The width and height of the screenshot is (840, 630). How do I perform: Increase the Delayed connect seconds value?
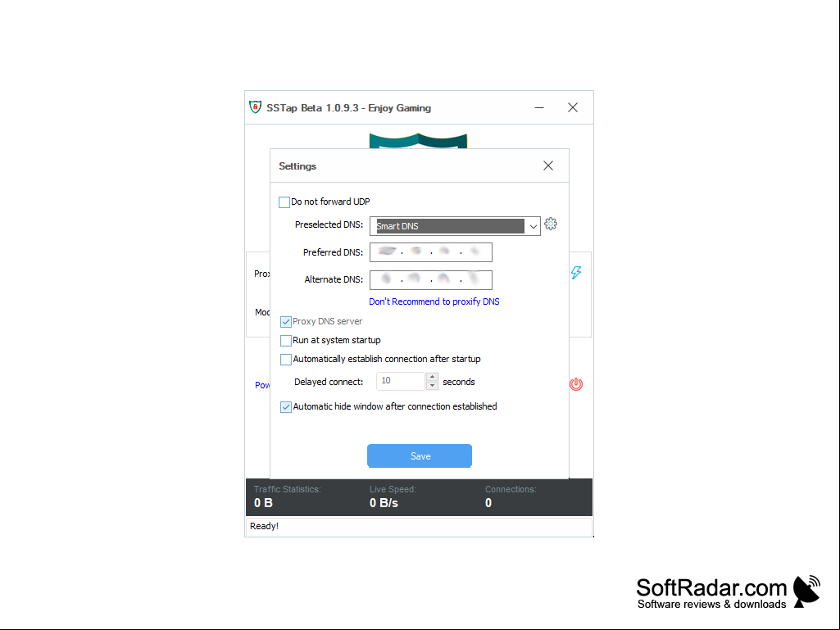433,377
